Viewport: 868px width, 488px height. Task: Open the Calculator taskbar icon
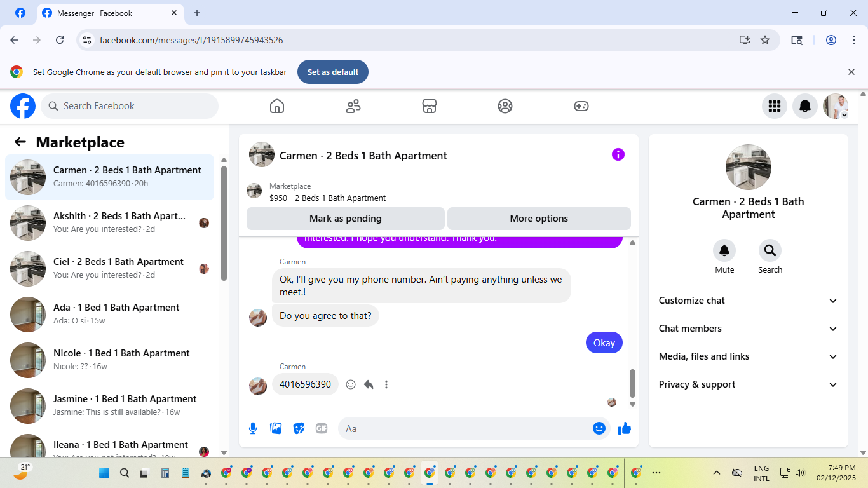click(x=165, y=473)
